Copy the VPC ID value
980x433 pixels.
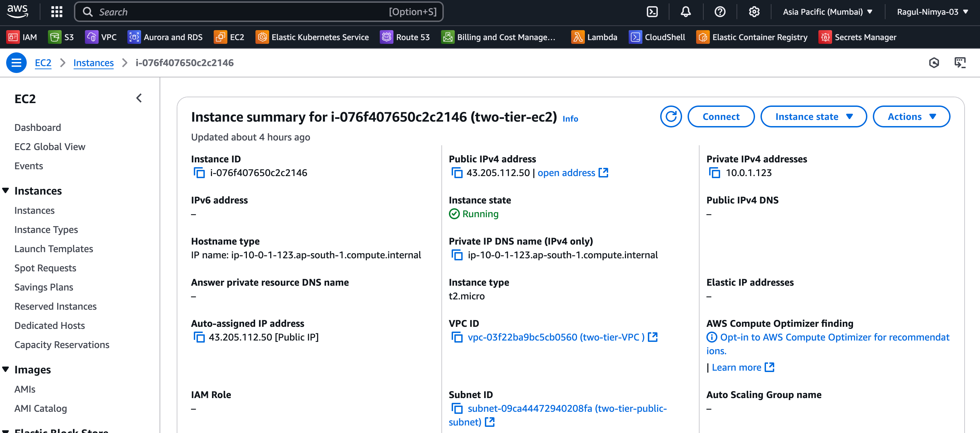tap(456, 337)
